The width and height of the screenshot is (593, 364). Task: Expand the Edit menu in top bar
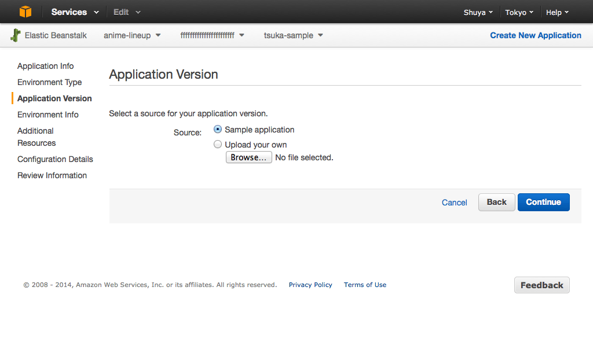click(x=127, y=12)
